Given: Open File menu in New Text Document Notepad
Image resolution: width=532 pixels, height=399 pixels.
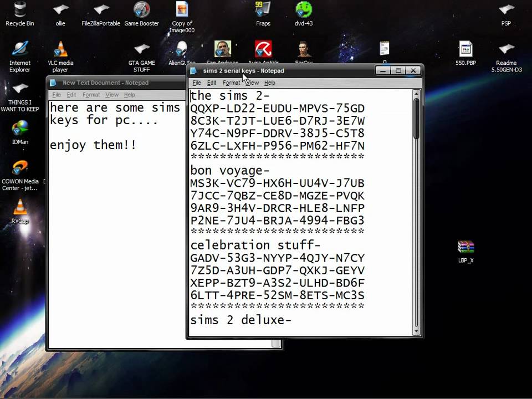Looking at the screenshot, I should pos(57,95).
